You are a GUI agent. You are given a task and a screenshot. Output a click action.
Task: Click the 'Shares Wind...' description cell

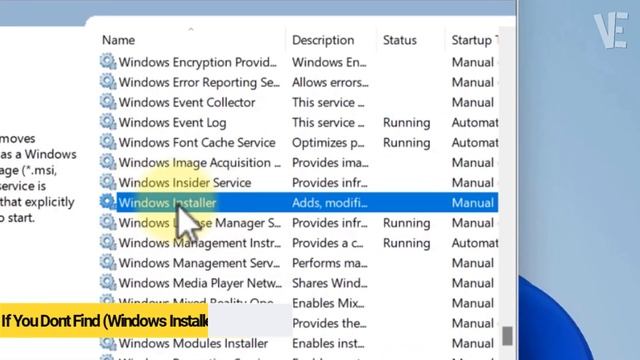330,283
